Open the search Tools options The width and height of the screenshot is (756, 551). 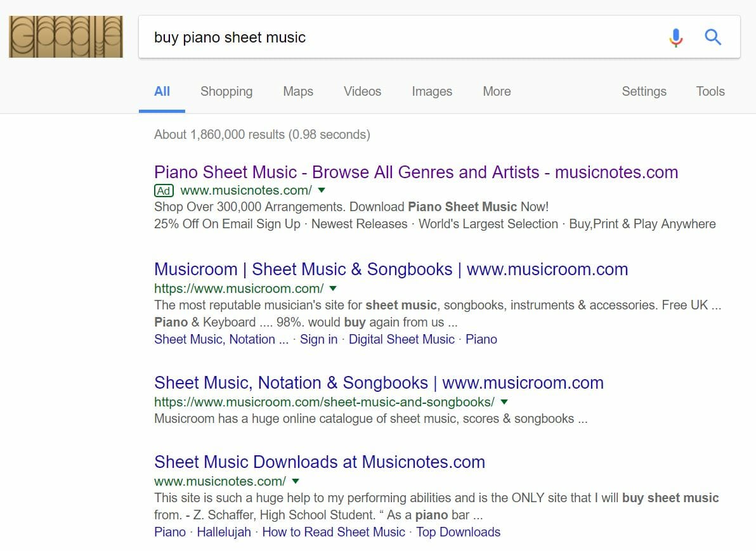point(710,91)
